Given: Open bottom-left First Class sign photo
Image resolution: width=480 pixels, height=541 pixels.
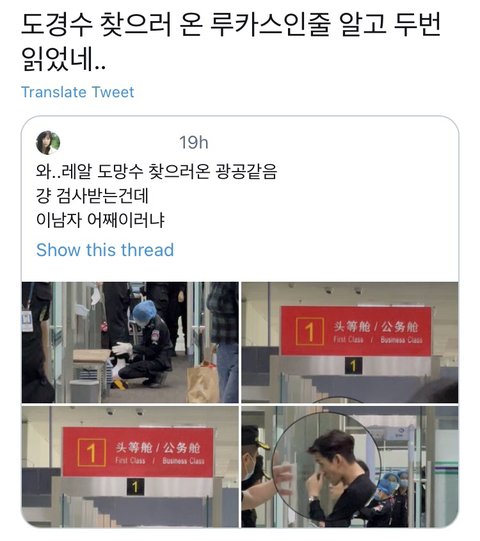Looking at the screenshot, I should coord(130,466).
